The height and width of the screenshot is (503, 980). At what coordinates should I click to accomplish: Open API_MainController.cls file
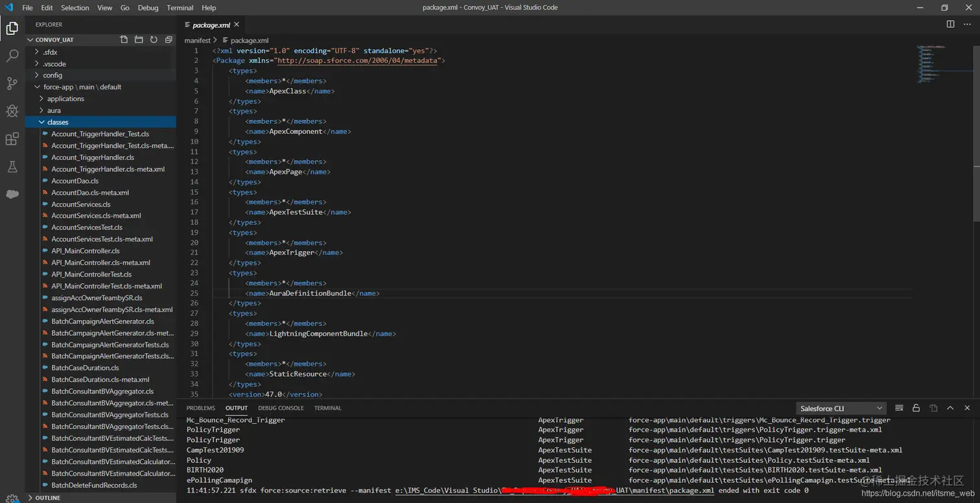(x=86, y=251)
